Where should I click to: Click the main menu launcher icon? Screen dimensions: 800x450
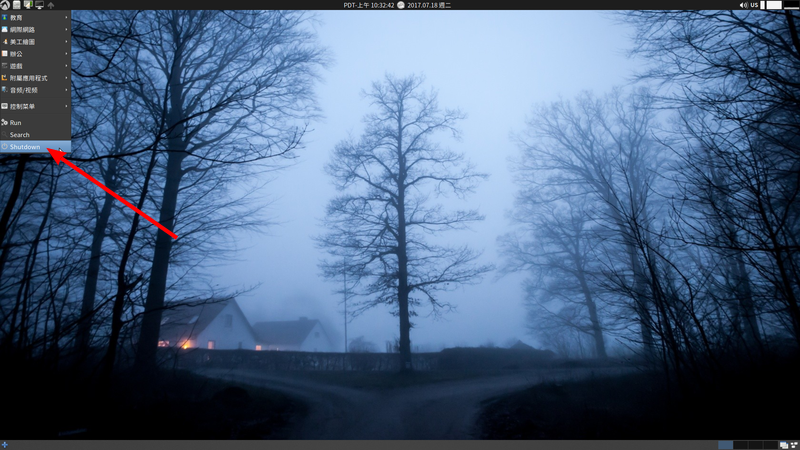[x=5, y=5]
